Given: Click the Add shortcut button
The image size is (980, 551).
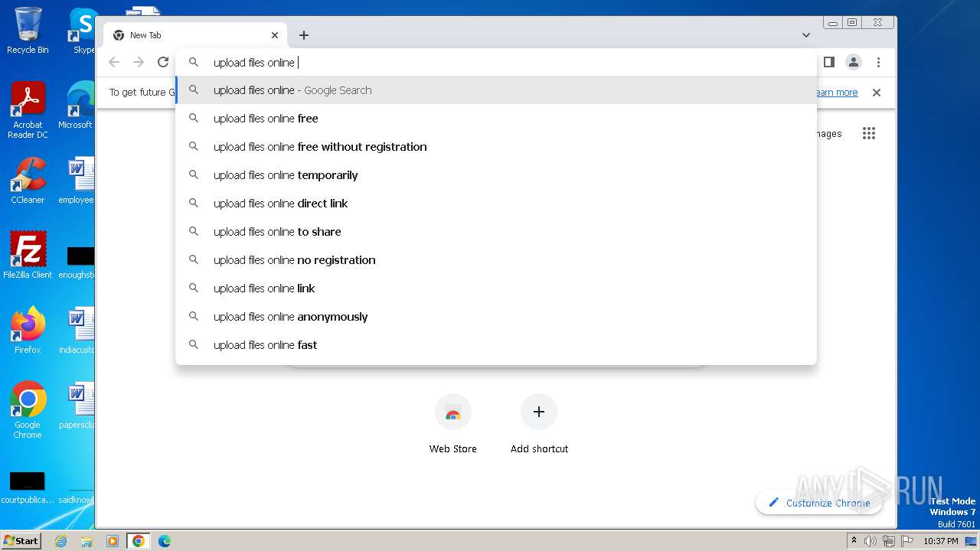Looking at the screenshot, I should 539,424.
